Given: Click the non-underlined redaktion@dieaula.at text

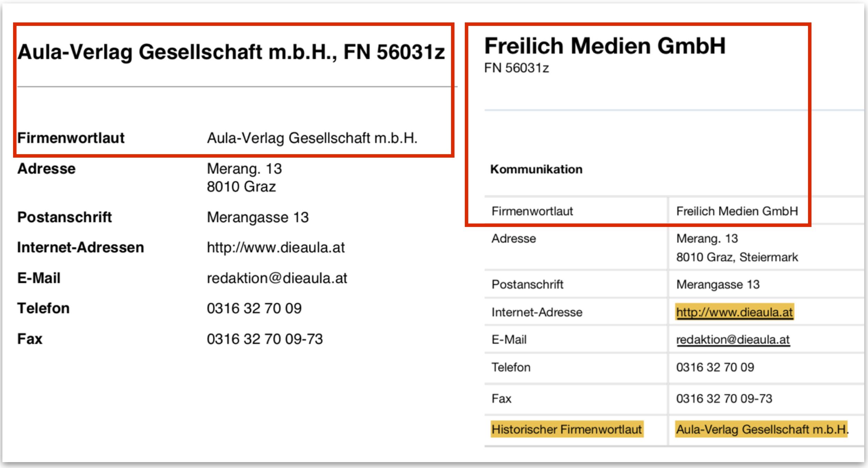Looking at the screenshot, I should pos(277,278).
